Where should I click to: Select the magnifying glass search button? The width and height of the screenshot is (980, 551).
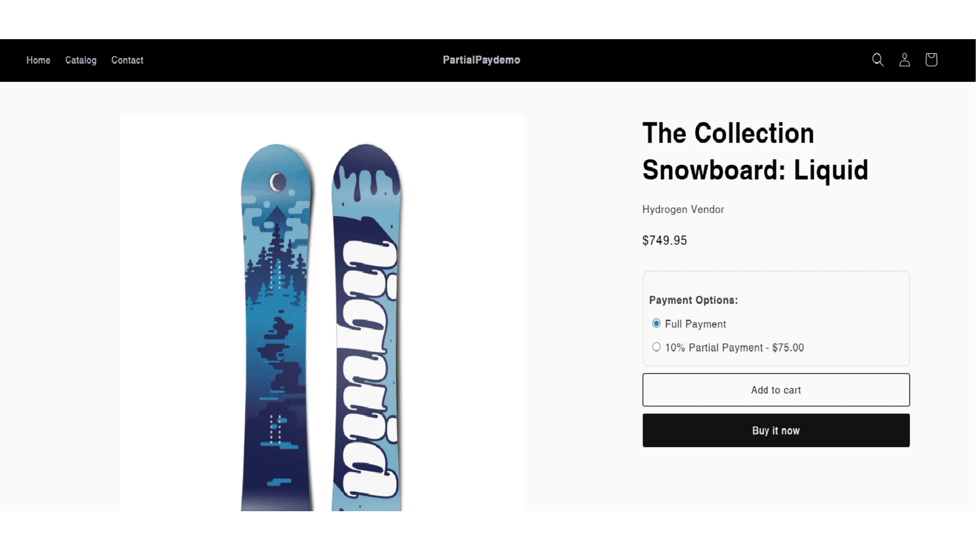pyautogui.click(x=878, y=59)
